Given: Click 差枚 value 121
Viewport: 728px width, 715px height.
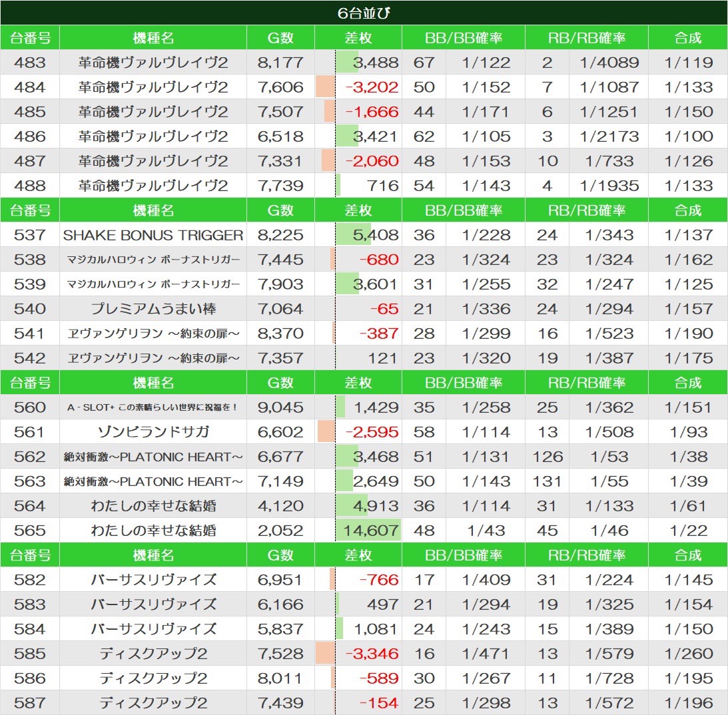Looking at the screenshot, I should (383, 357).
